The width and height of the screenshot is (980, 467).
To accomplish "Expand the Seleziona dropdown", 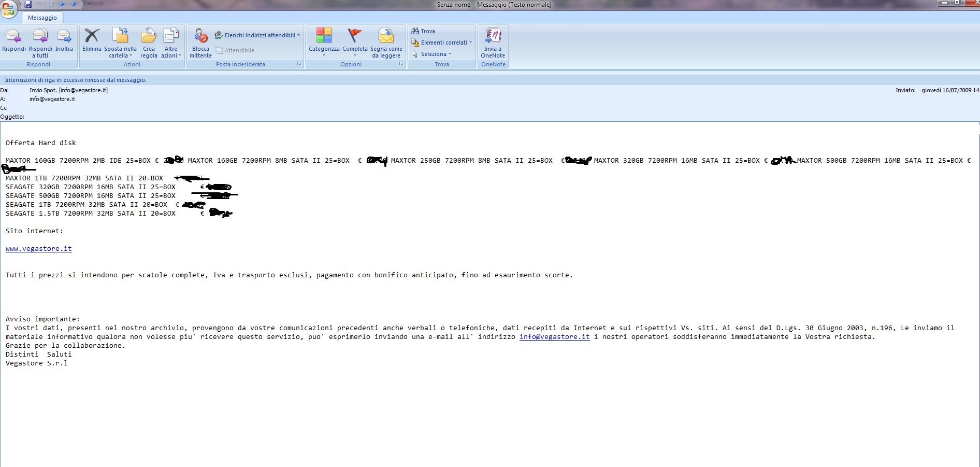I will coord(432,54).
